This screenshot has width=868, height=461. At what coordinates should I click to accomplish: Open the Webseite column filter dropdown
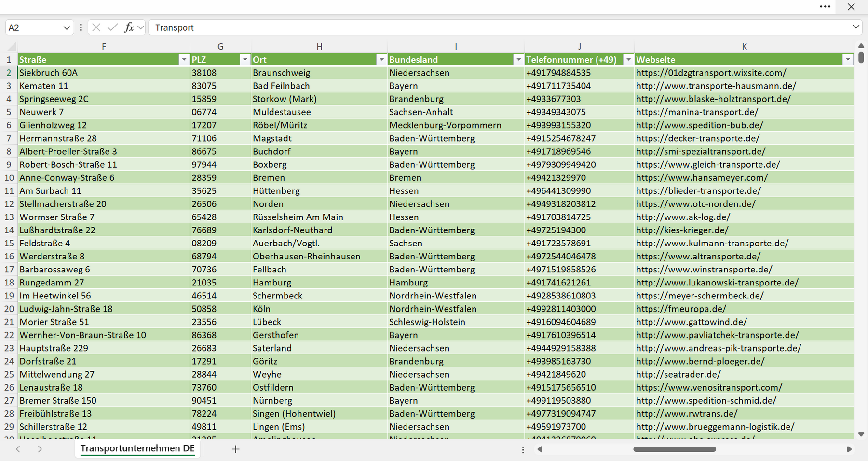click(x=848, y=60)
